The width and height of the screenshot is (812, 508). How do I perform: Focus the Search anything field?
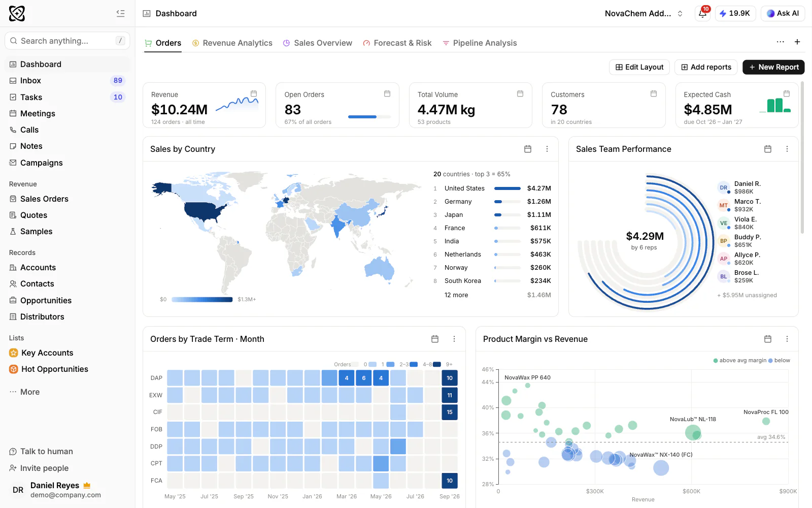click(67, 41)
